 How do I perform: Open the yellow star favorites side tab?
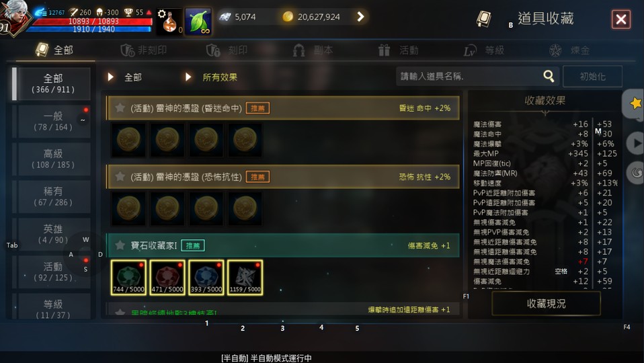pos(635,104)
